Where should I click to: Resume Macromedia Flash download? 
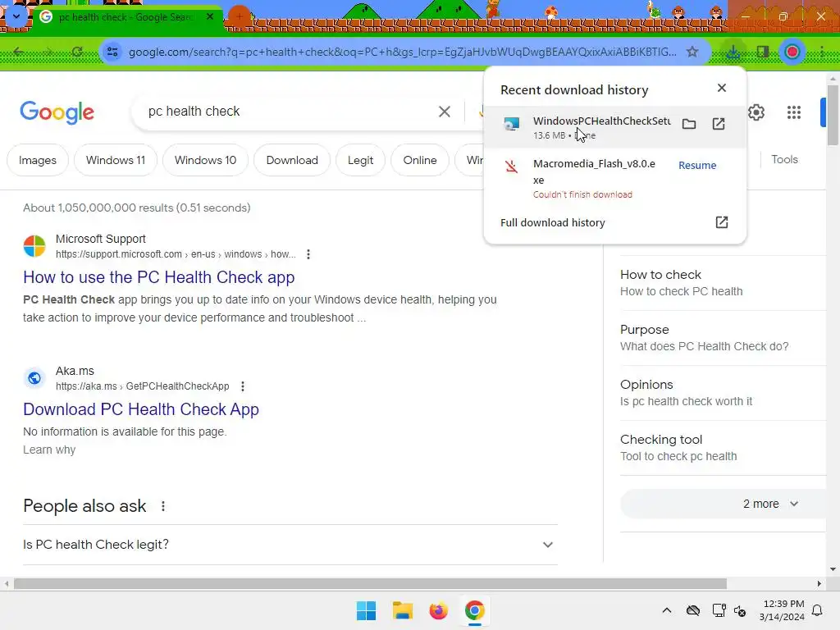click(697, 166)
